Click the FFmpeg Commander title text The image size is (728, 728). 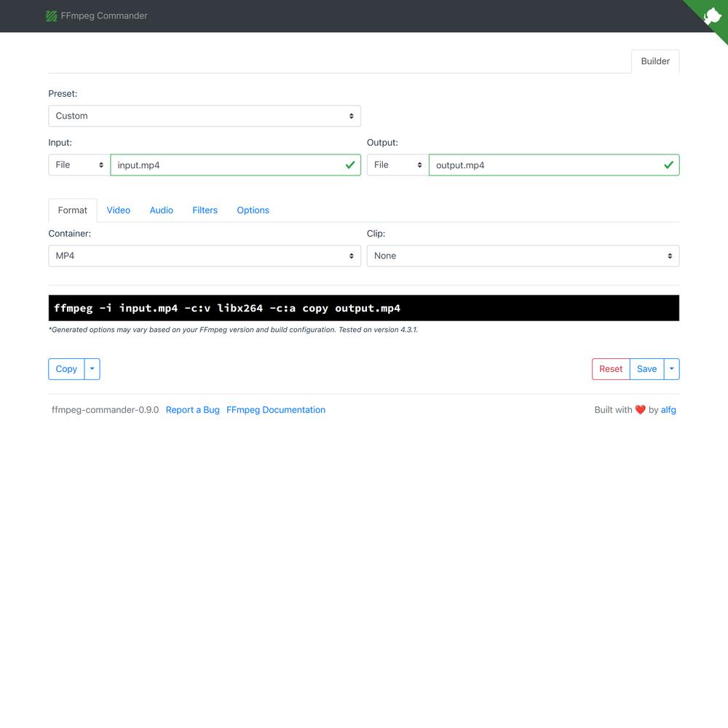pyautogui.click(x=104, y=16)
